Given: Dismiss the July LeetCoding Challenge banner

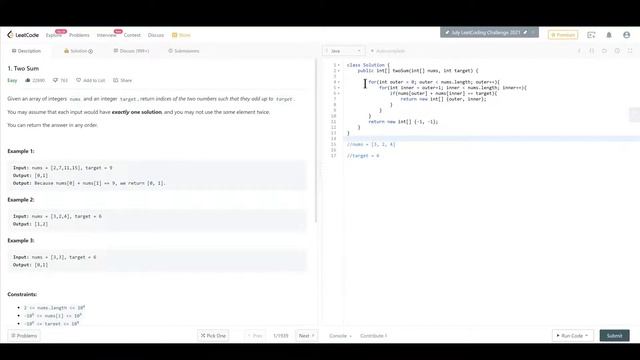Looking at the screenshot, I should click(533, 32).
